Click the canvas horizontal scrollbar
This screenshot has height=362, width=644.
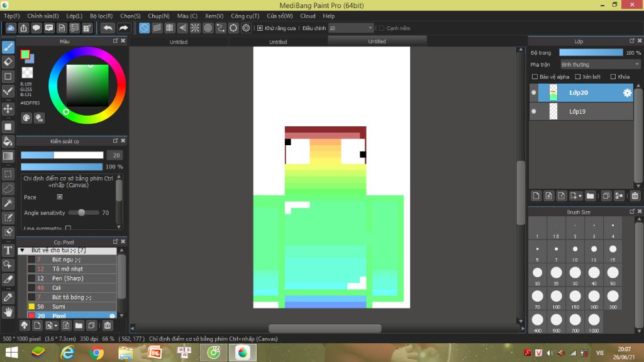325,328
